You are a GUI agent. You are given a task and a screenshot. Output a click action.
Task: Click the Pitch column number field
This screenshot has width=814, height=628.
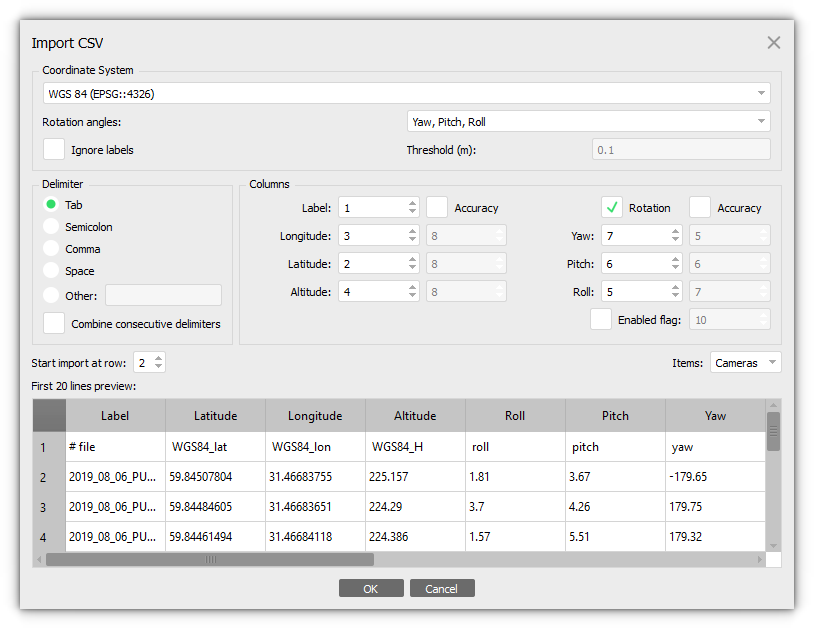pos(635,264)
